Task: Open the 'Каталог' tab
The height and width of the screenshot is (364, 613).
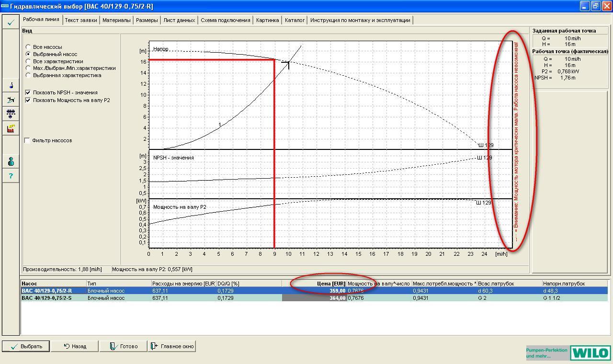Action: tap(295, 20)
